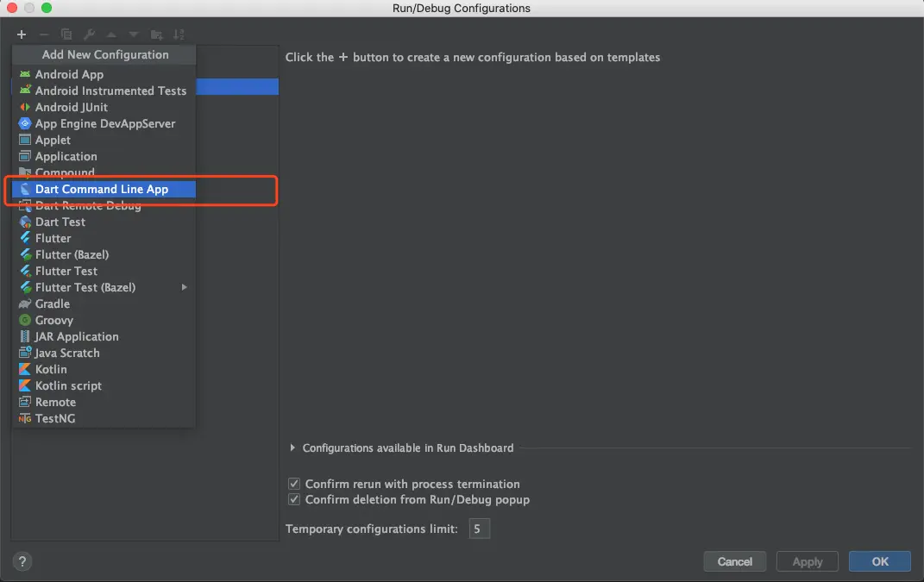Open Edit Templates wrench icon
The height and width of the screenshot is (582, 924).
point(89,34)
